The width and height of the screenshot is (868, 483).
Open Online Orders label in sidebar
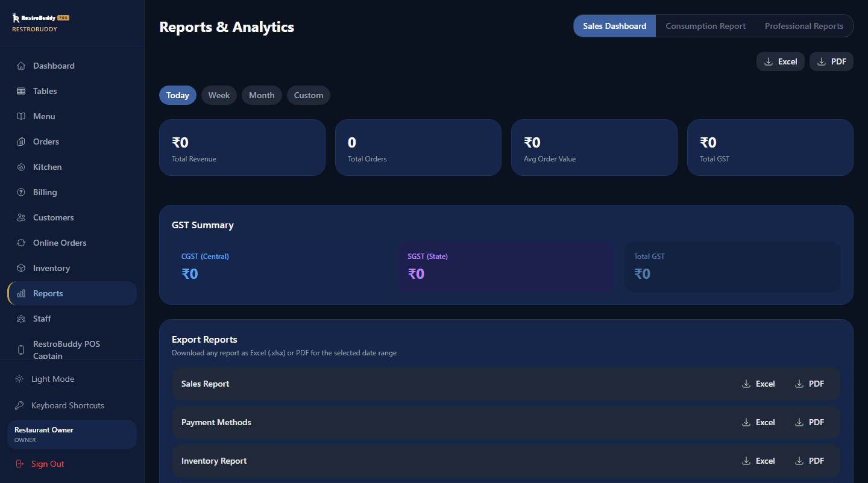(x=60, y=243)
